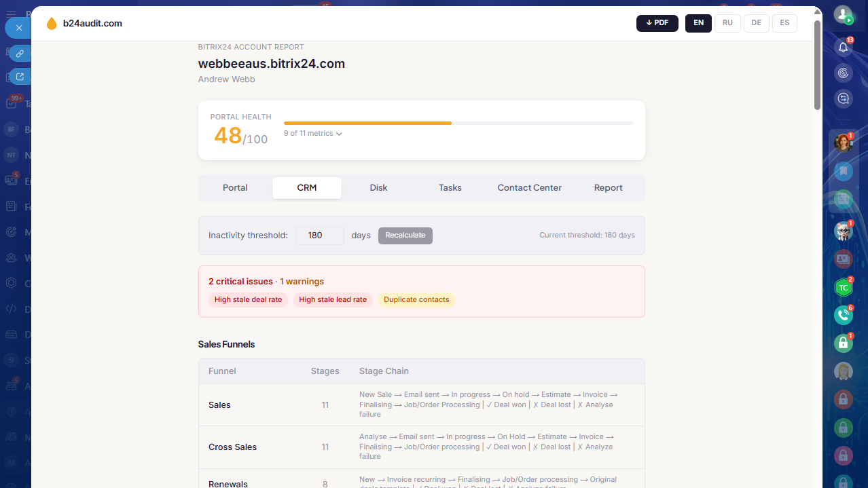Expand the 9 of 11 metrics dropdown
Viewport: 868px width, 488px height.
313,134
